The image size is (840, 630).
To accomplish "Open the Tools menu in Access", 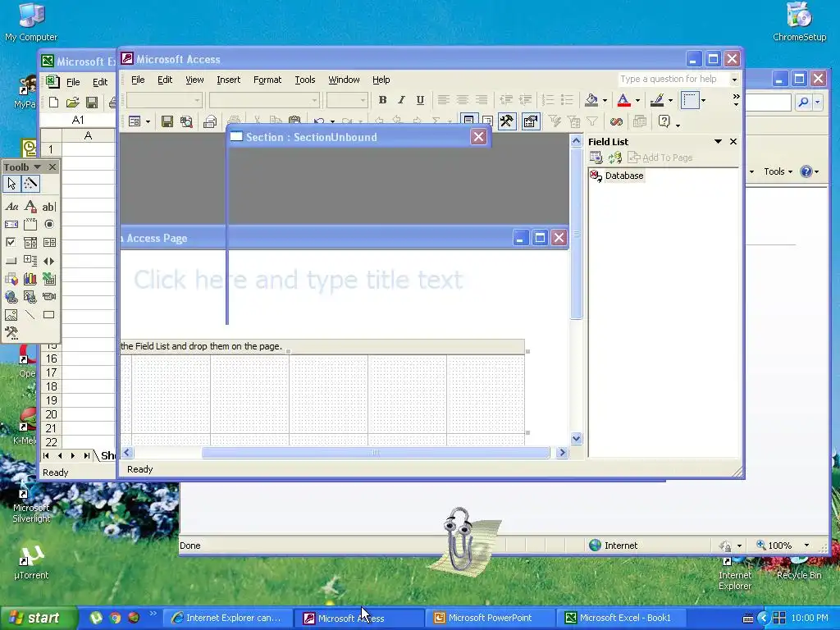I will tap(305, 80).
